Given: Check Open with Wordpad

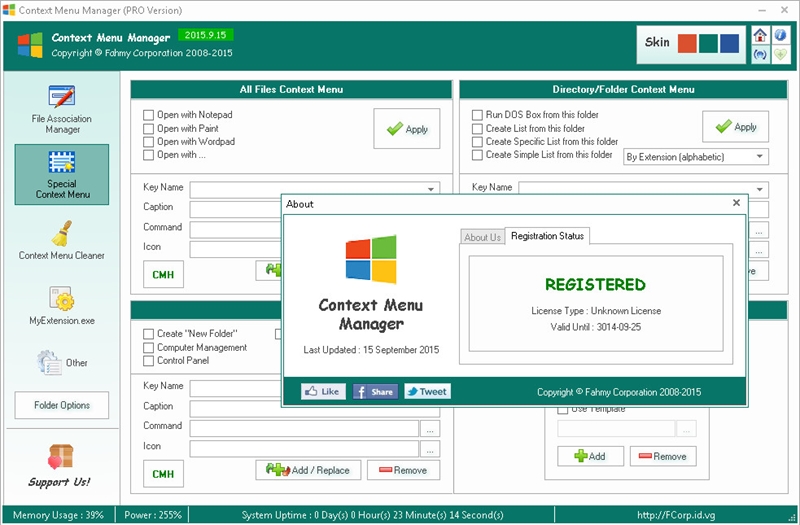Looking at the screenshot, I should (x=148, y=142).
